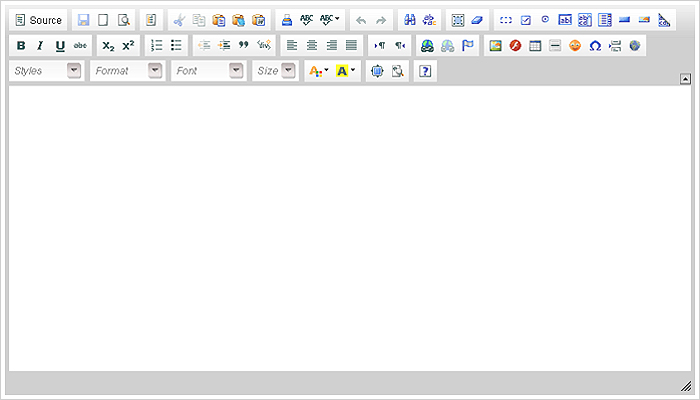Toggle Underline formatting
The image size is (700, 400).
[x=60, y=45]
